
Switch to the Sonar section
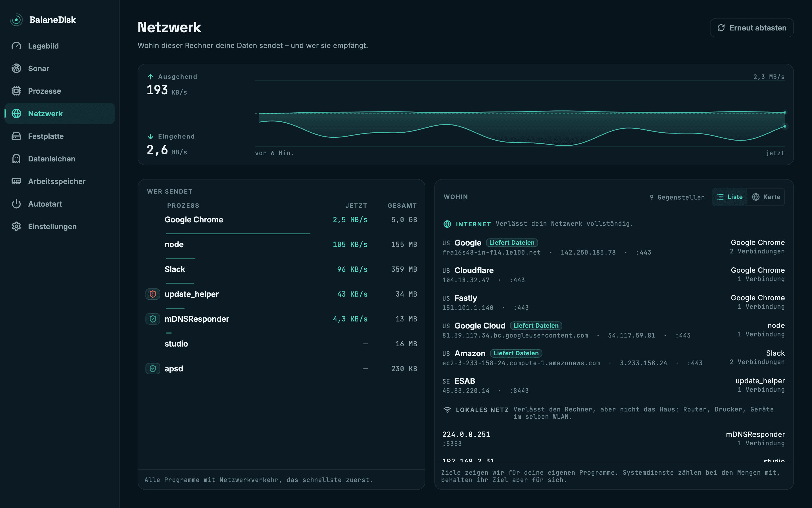60,68
